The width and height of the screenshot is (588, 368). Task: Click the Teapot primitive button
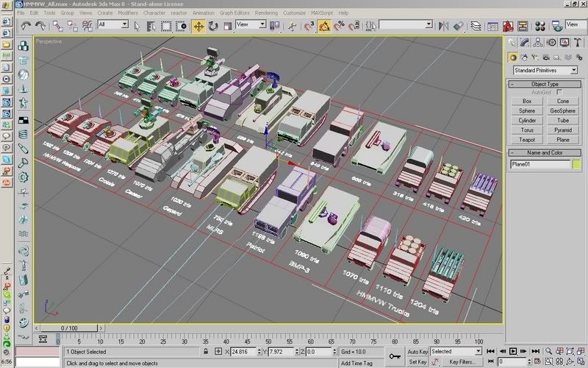click(x=527, y=139)
